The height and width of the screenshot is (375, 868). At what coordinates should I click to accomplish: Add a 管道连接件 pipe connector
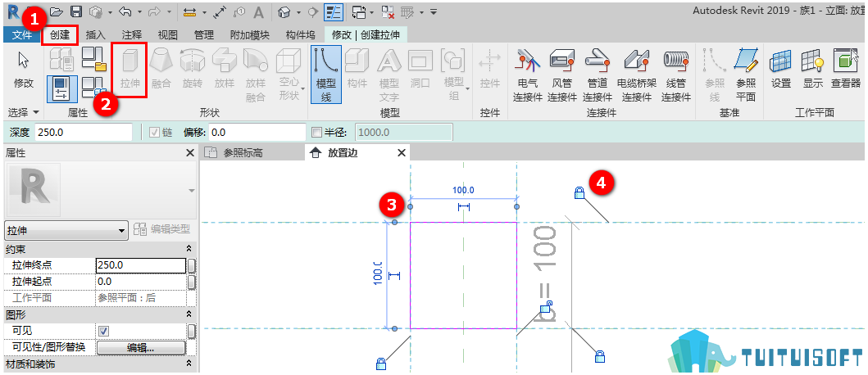click(x=598, y=75)
